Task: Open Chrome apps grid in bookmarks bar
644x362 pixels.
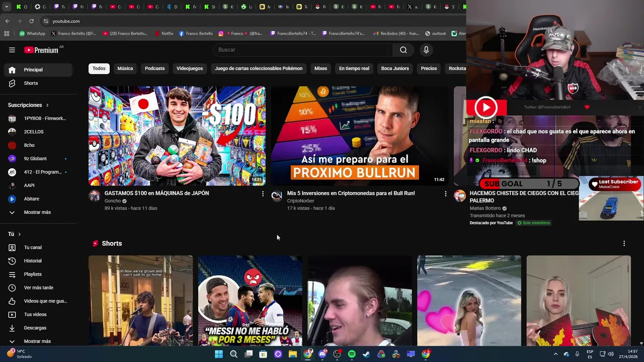Action: (x=7, y=34)
